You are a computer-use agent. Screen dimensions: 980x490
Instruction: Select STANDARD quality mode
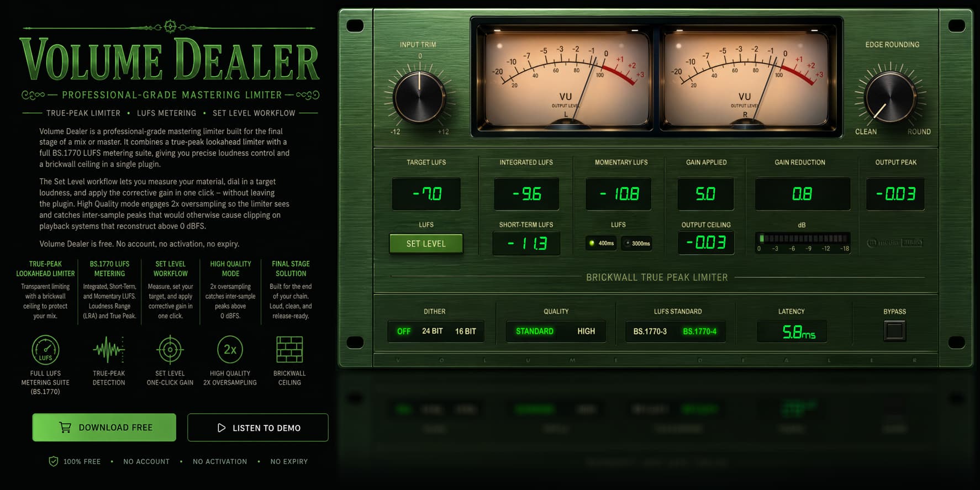click(x=535, y=331)
